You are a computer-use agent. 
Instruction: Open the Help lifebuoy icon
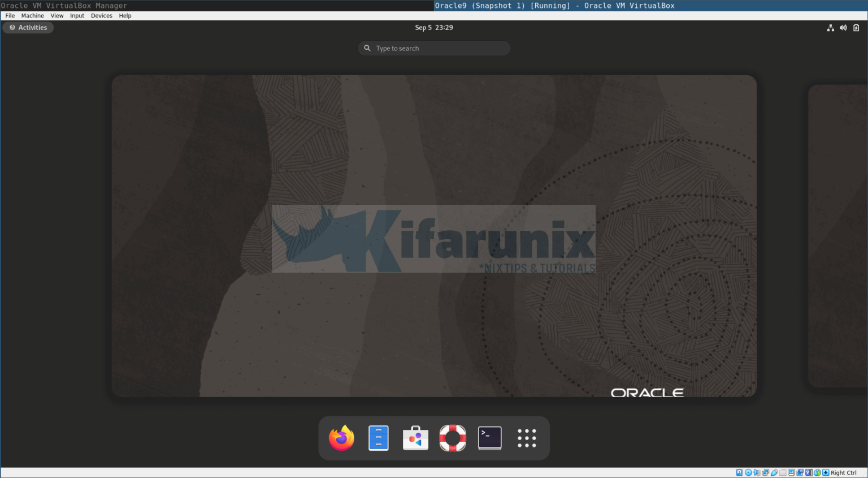click(x=453, y=438)
